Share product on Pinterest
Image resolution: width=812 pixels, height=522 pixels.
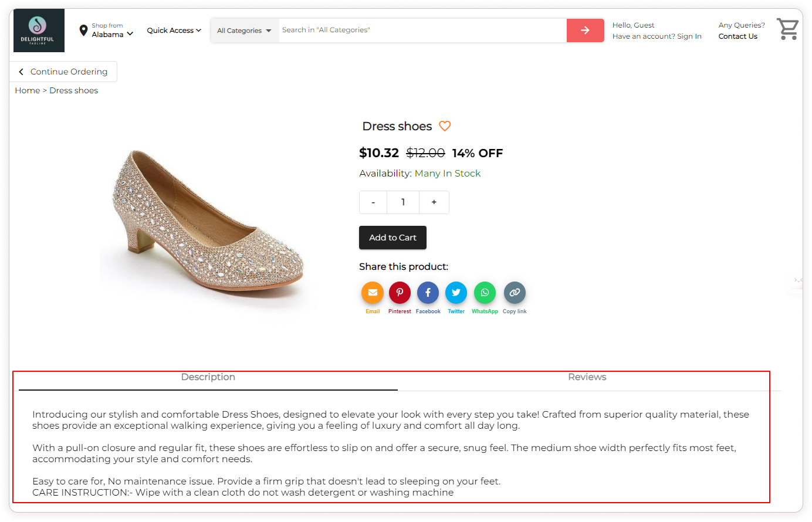tap(400, 293)
